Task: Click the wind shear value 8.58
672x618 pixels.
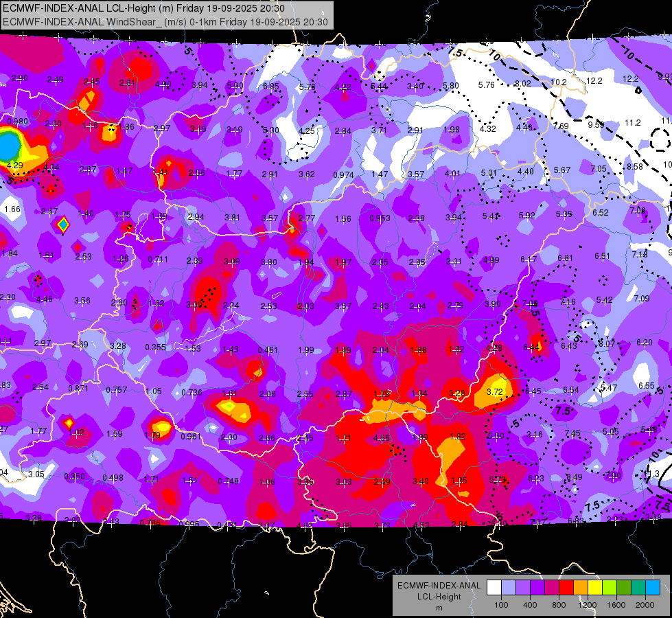Action: tap(635, 166)
